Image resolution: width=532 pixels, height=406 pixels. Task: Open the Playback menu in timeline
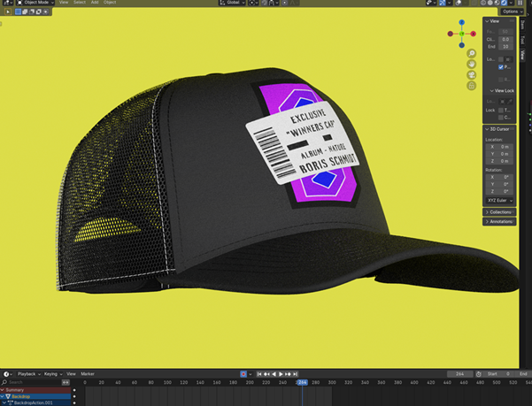[x=27, y=374]
